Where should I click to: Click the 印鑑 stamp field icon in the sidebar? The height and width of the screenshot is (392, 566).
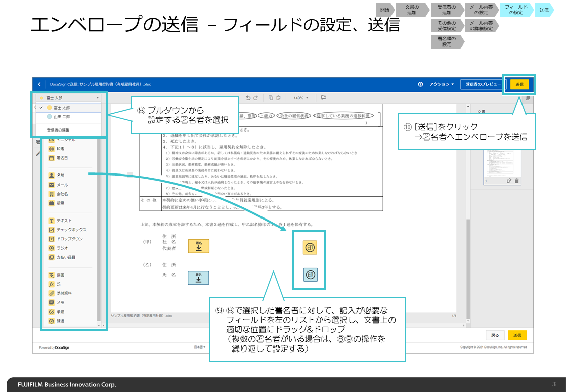[51, 149]
